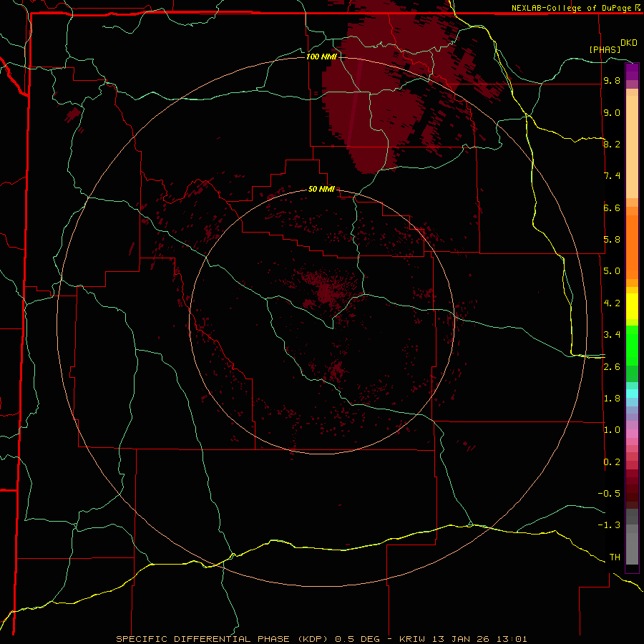The height and width of the screenshot is (644, 644).
Task: Click the 8.2 scale value
Action: tap(612, 144)
